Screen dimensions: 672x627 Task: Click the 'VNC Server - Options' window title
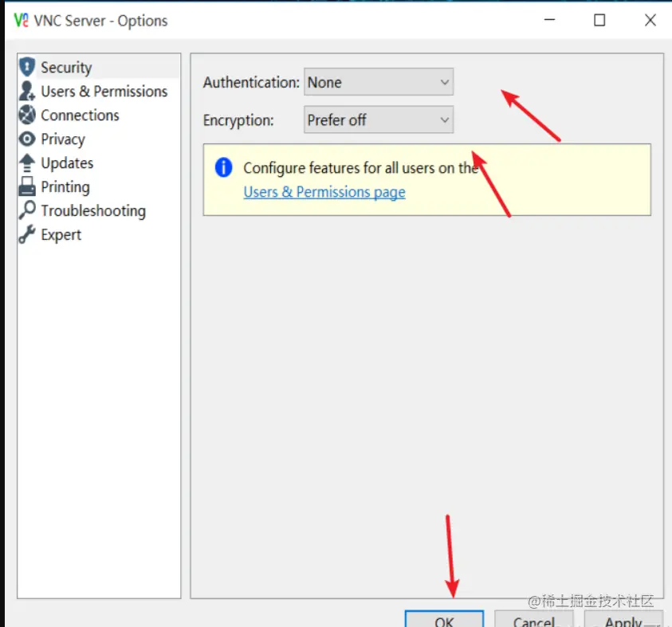pos(100,21)
